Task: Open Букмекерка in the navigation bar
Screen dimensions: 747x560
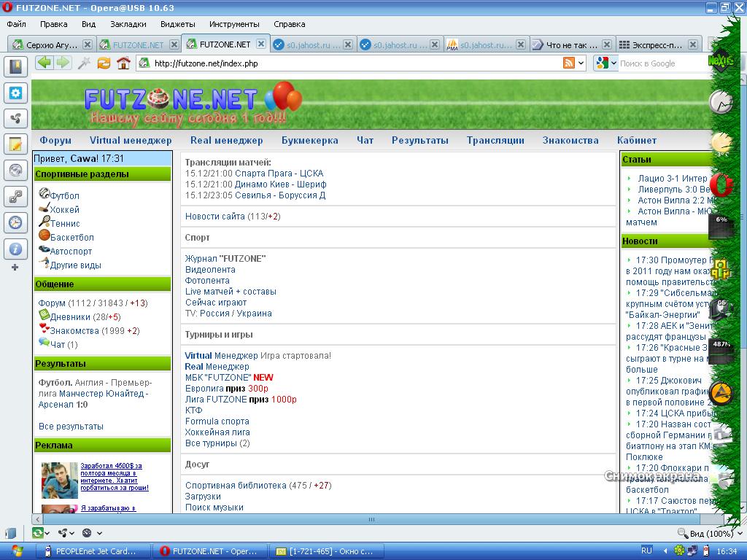Action: [x=309, y=140]
